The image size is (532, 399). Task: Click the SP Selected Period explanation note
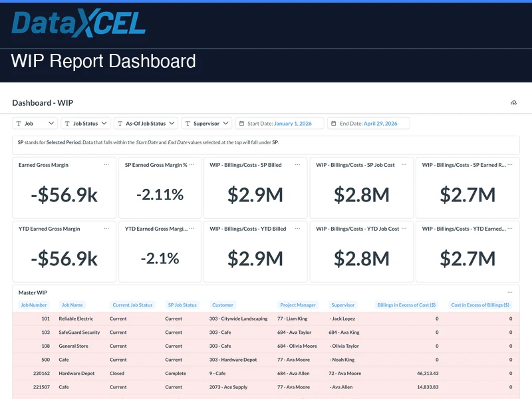266,145
